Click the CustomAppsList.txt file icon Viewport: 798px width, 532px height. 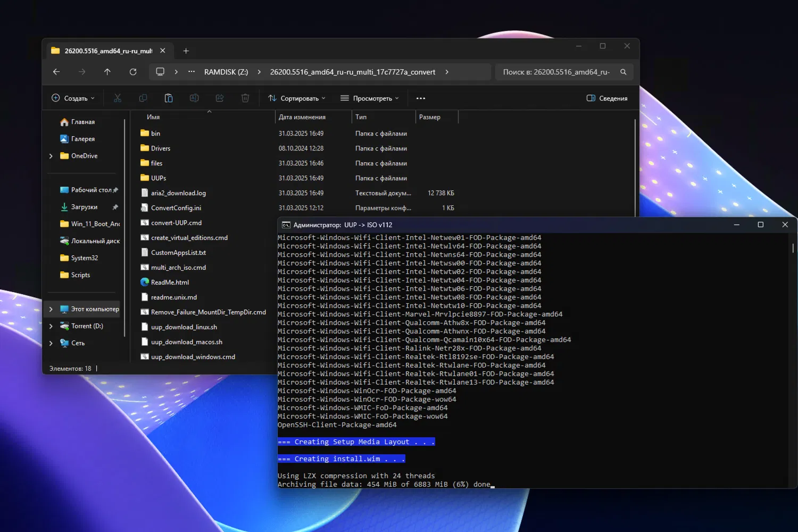click(x=145, y=252)
